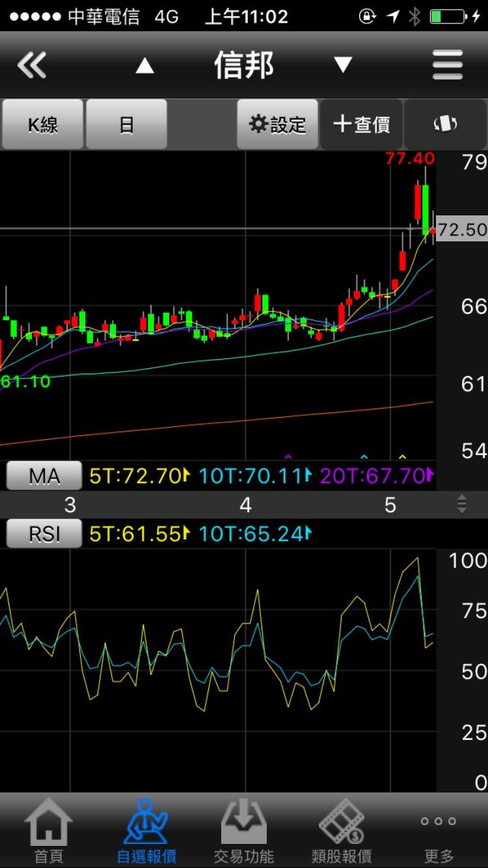Tap the 信邦 stock title
Screen dimensions: 488x868
244,66
